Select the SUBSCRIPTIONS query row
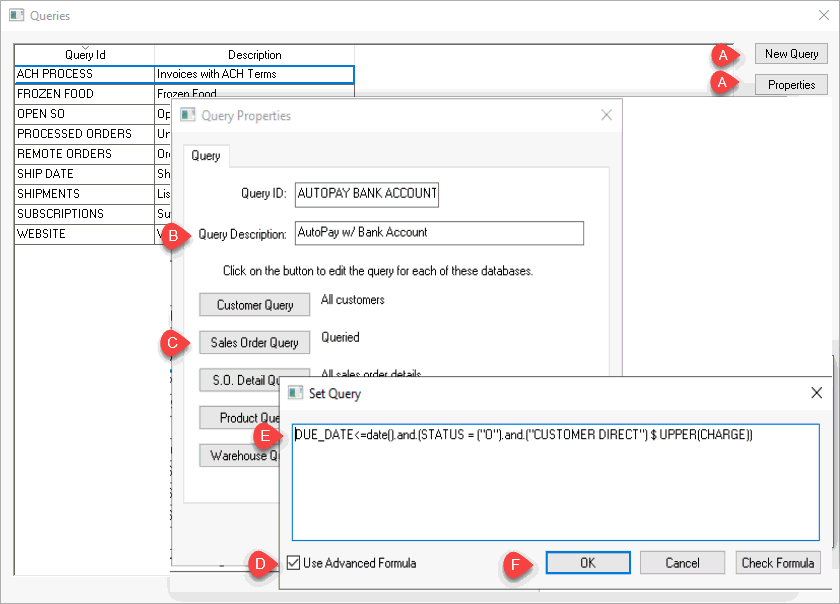Screen dimensions: 840x604 [85, 214]
